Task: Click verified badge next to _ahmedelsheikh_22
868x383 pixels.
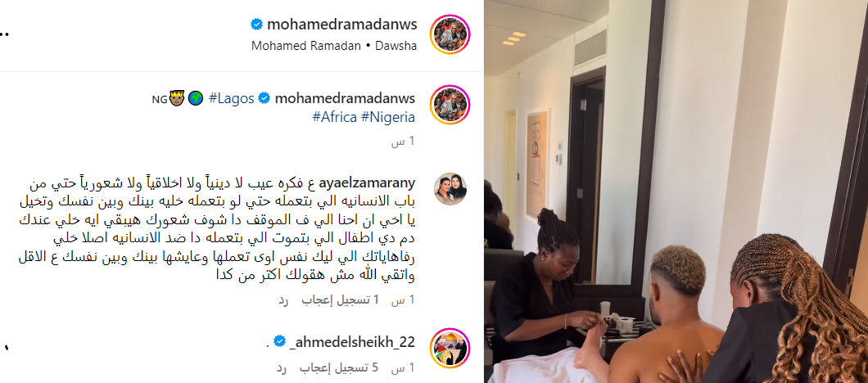Action: [x=279, y=340]
